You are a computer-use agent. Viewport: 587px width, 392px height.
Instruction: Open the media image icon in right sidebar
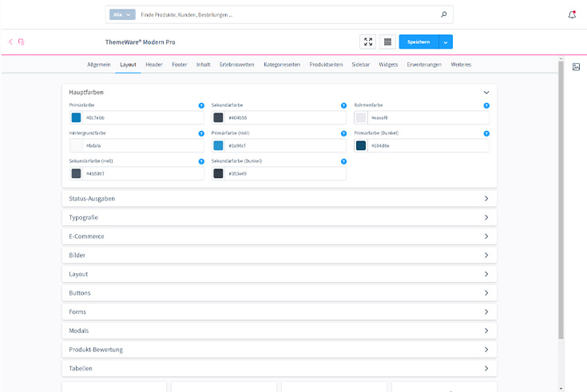tap(576, 66)
